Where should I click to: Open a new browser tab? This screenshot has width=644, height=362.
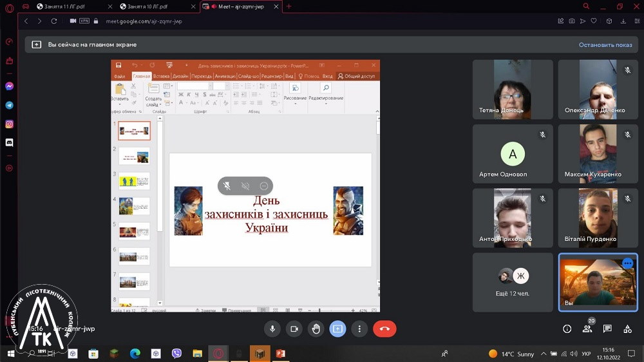pos(289,6)
